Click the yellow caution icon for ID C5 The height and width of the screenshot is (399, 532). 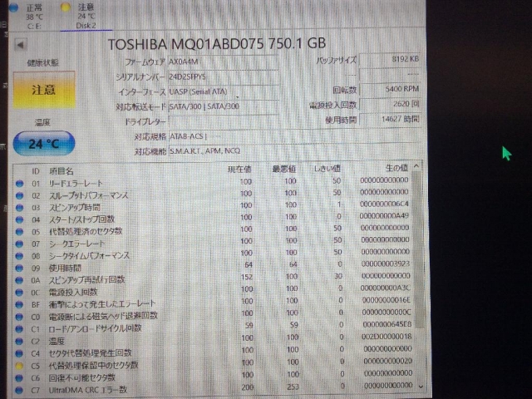[x=20, y=366]
